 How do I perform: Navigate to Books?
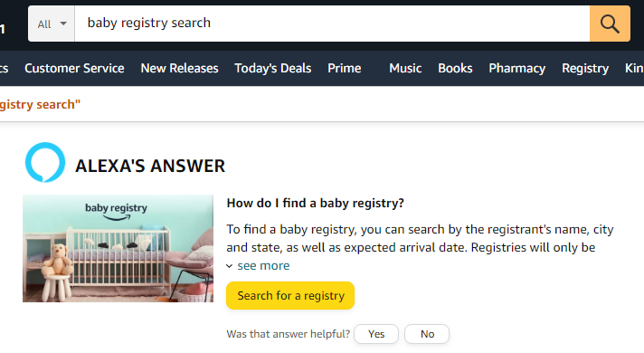click(x=455, y=68)
